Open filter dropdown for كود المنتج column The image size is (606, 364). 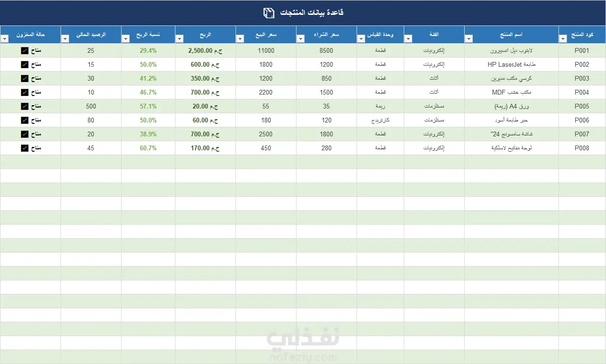(x=563, y=38)
